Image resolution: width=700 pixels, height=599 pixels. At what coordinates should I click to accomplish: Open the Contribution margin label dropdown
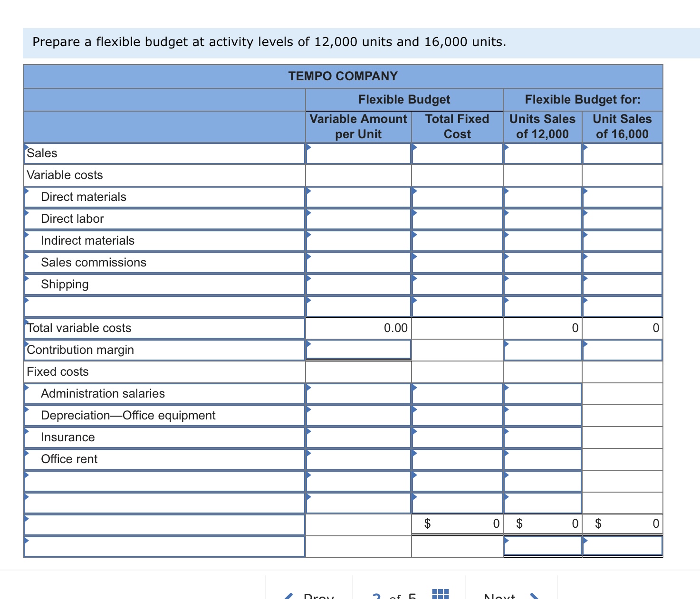(x=164, y=350)
